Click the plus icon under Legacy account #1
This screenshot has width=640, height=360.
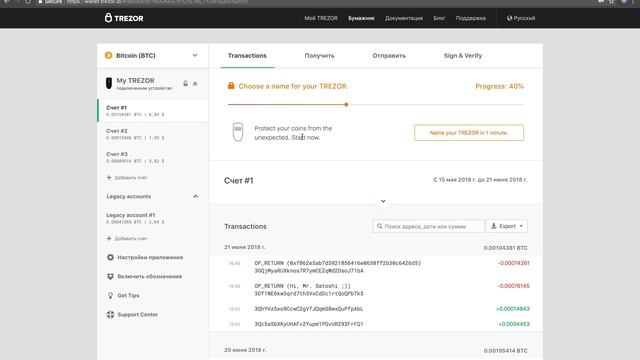tap(109, 238)
